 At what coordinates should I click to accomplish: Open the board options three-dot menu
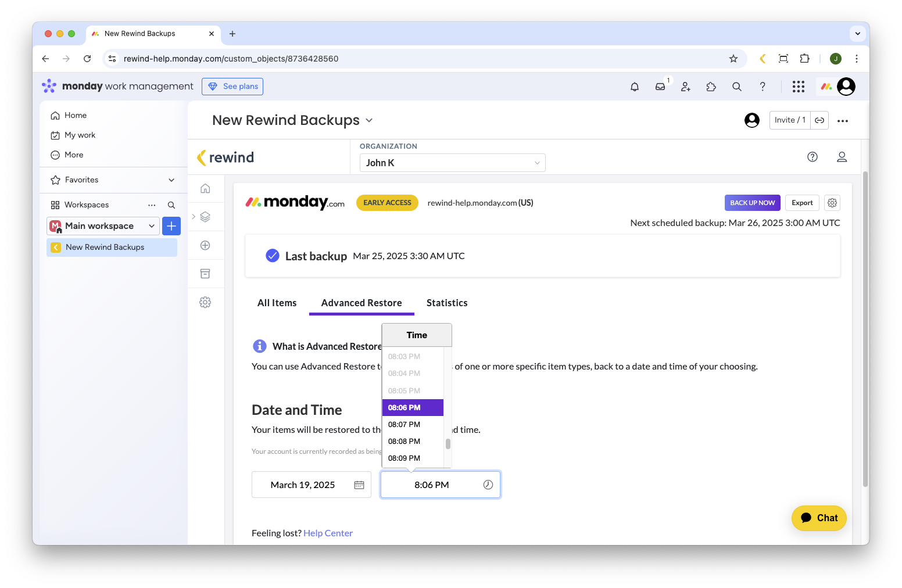(843, 121)
